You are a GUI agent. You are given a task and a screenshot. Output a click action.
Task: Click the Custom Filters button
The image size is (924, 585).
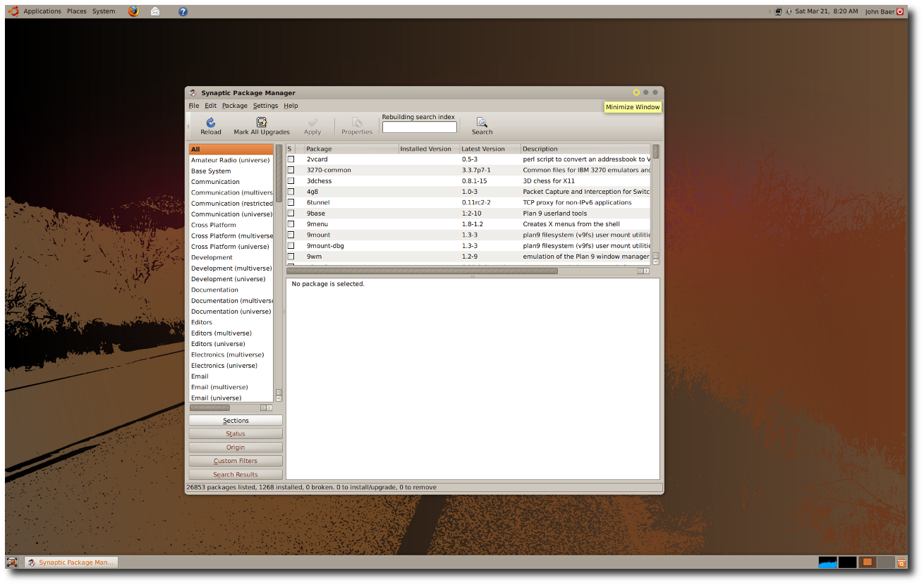tap(236, 461)
